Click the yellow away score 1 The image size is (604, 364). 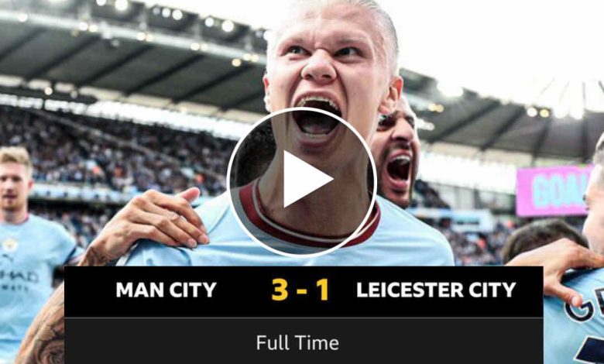coord(323,290)
